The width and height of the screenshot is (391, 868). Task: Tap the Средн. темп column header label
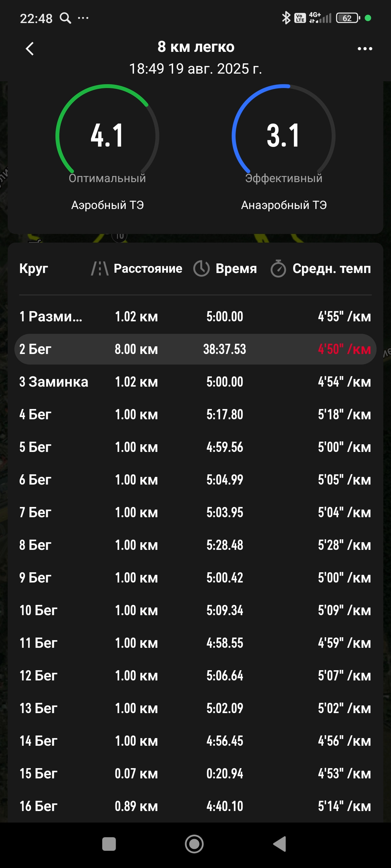[x=332, y=269]
